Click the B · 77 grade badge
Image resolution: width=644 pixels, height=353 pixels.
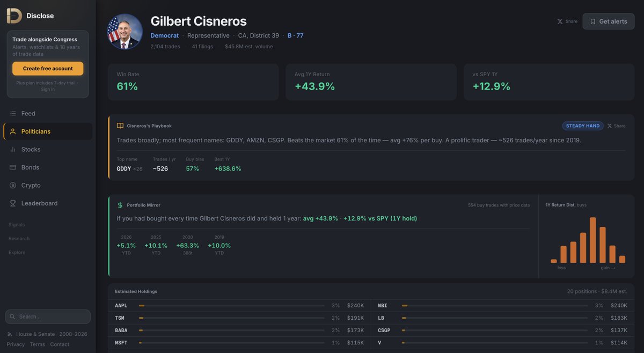point(296,35)
